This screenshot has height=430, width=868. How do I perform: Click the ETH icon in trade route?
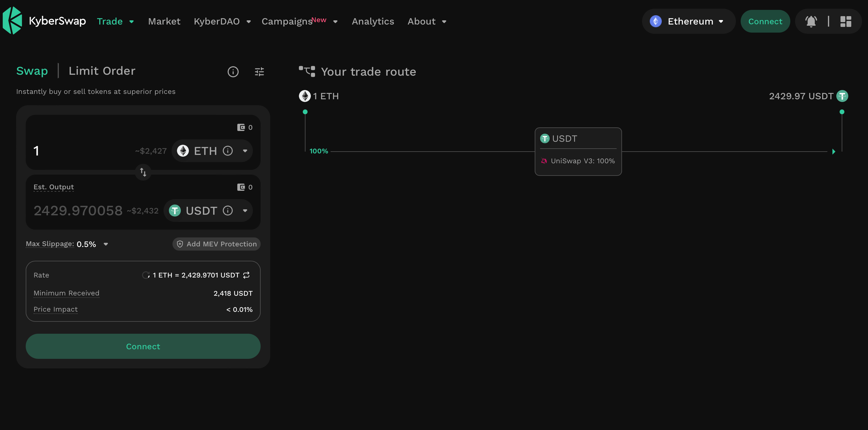pyautogui.click(x=305, y=96)
